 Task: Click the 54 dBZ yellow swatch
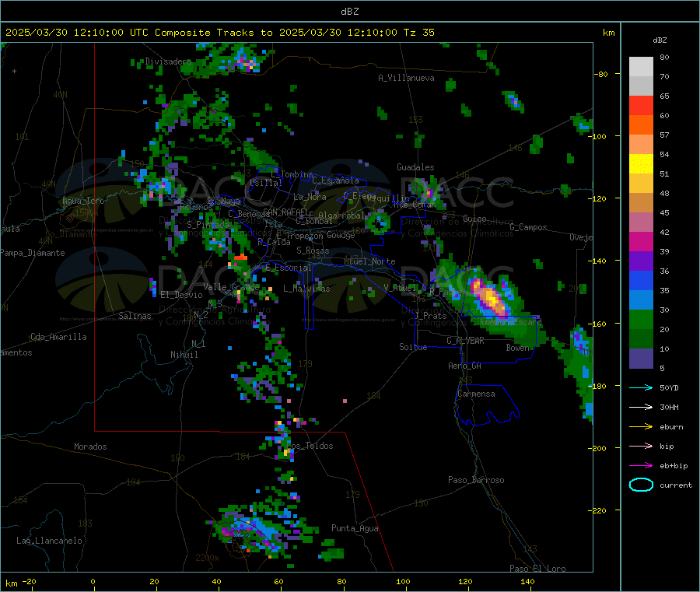641,164
